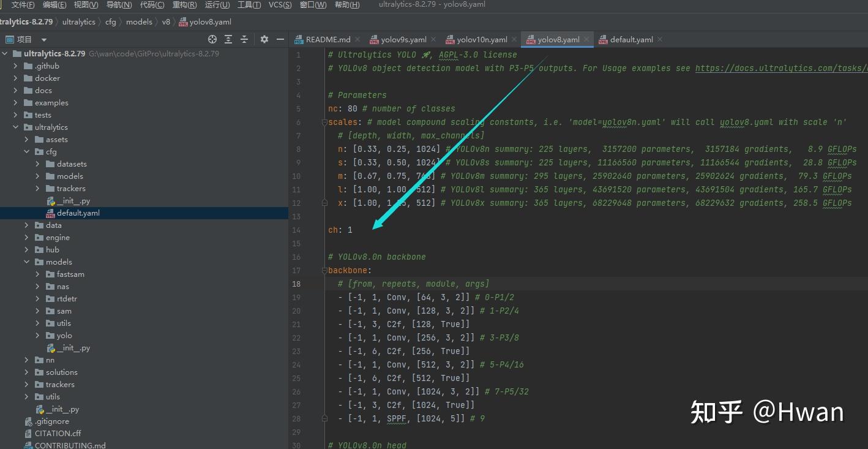
Task: Open the VCS(S) menu
Action: tap(280, 5)
